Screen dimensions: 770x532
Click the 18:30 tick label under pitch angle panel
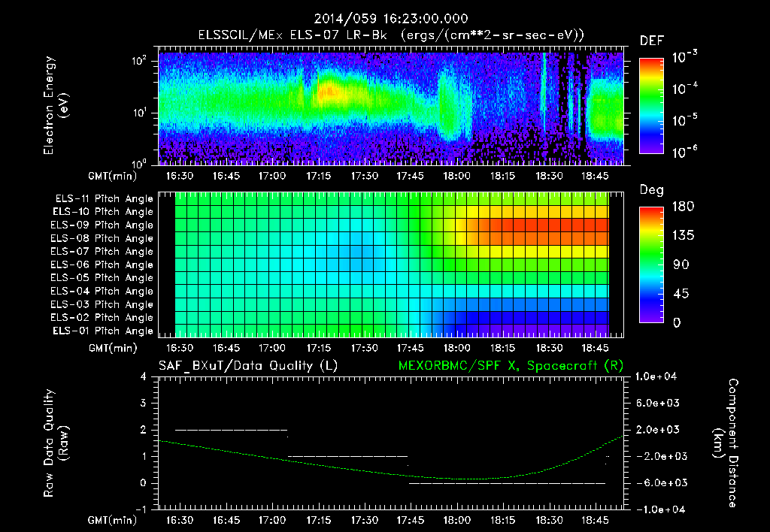[x=548, y=348]
